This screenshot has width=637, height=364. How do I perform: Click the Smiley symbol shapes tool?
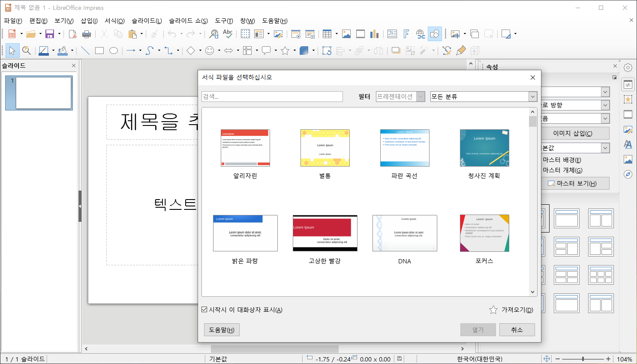210,51
